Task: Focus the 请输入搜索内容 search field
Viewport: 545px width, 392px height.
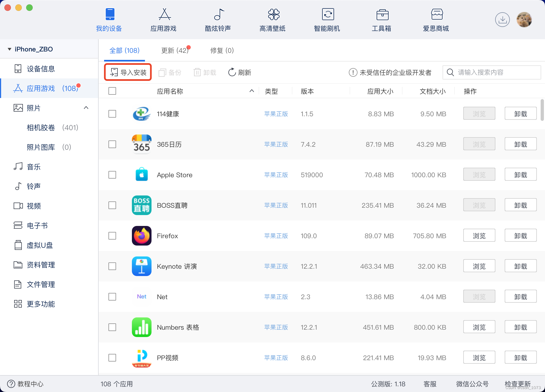Action: [x=492, y=72]
